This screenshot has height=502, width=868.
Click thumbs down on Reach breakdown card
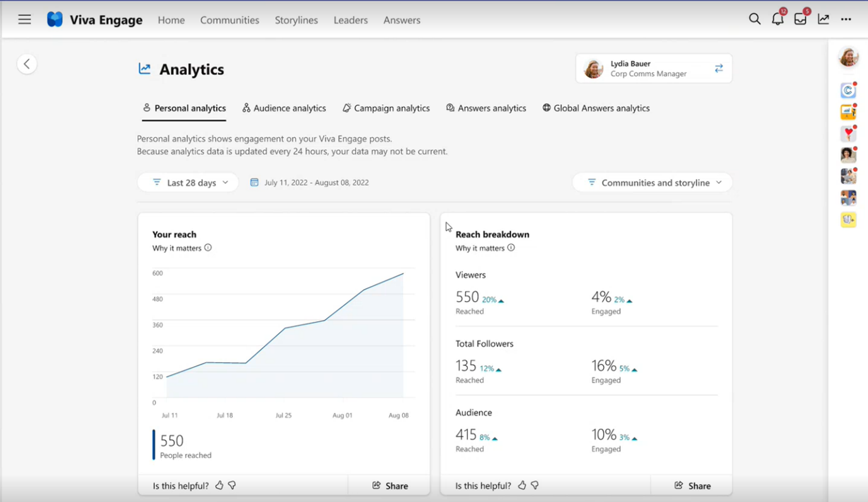pyautogui.click(x=535, y=486)
